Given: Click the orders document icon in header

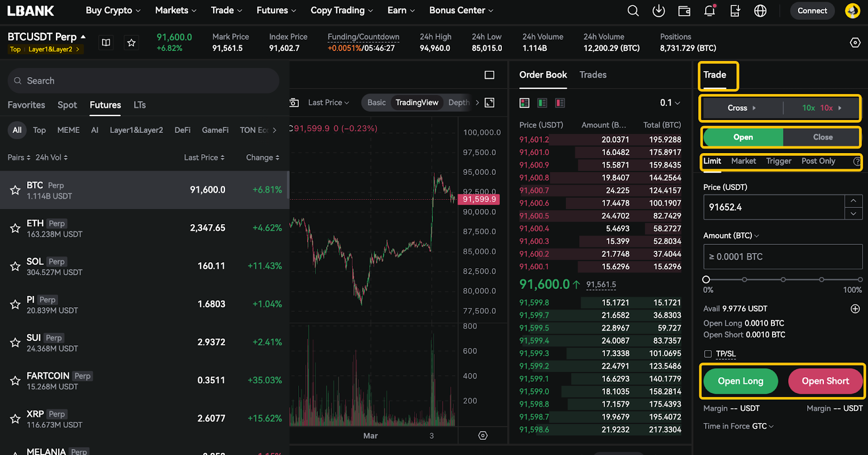Looking at the screenshot, I should [x=735, y=11].
